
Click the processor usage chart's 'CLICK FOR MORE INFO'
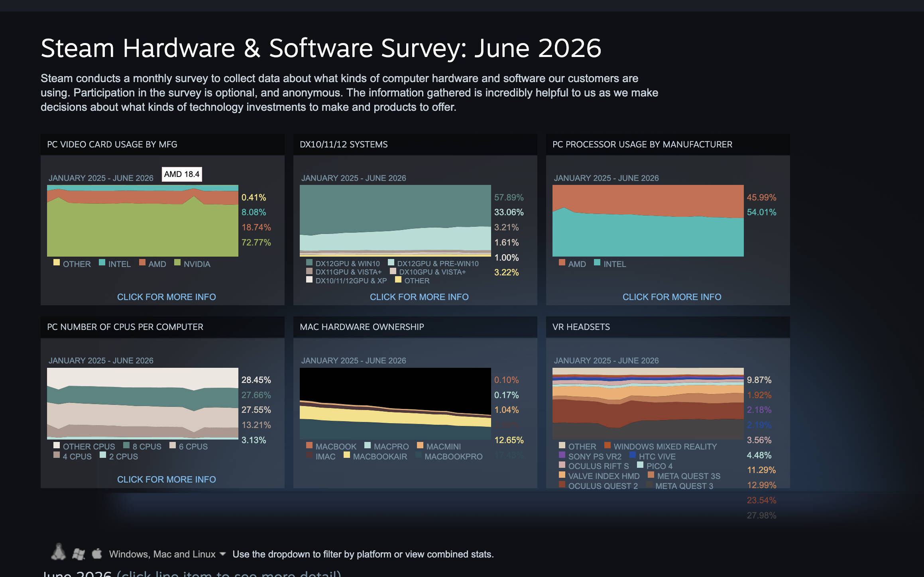tap(672, 297)
